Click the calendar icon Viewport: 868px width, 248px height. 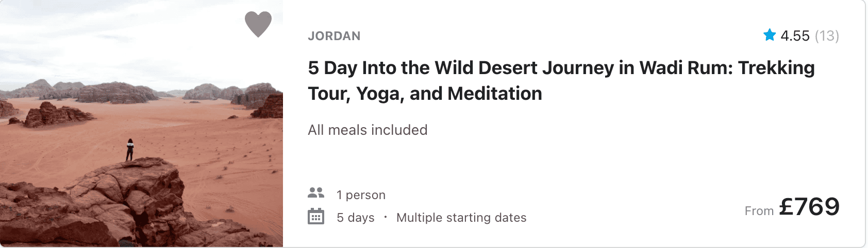coord(316,217)
